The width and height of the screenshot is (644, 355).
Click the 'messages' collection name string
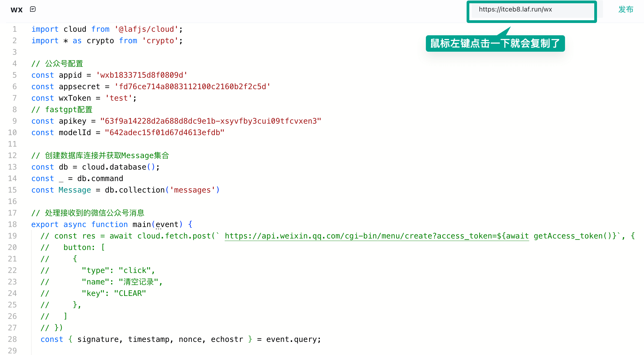(x=192, y=190)
